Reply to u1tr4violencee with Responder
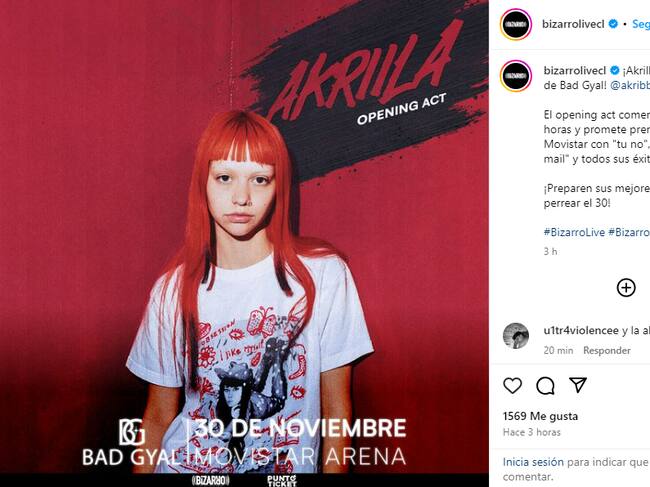The image size is (650, 487). point(606,351)
